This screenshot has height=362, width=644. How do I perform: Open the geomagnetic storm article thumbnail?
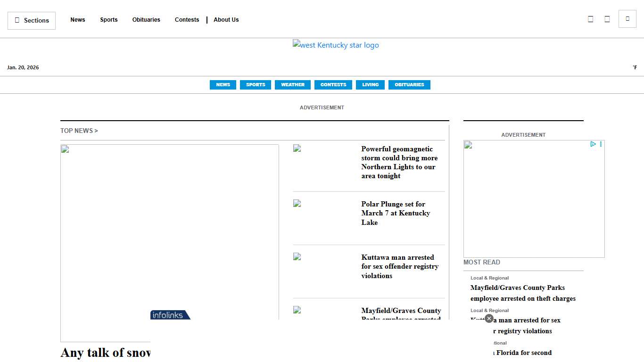pyautogui.click(x=297, y=148)
